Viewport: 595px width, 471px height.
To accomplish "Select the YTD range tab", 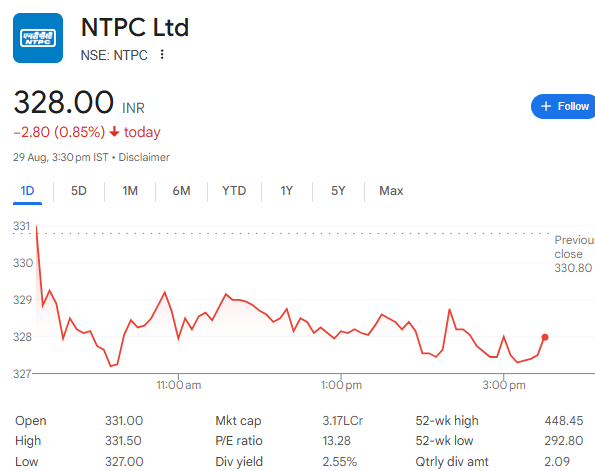I will pyautogui.click(x=234, y=191).
